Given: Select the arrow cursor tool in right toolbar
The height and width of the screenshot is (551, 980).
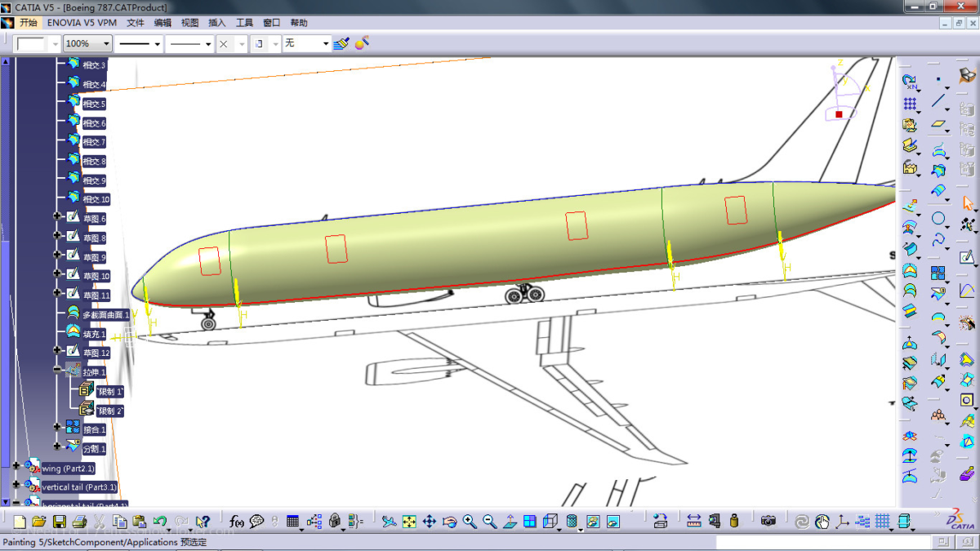Looking at the screenshot, I should (x=968, y=202).
